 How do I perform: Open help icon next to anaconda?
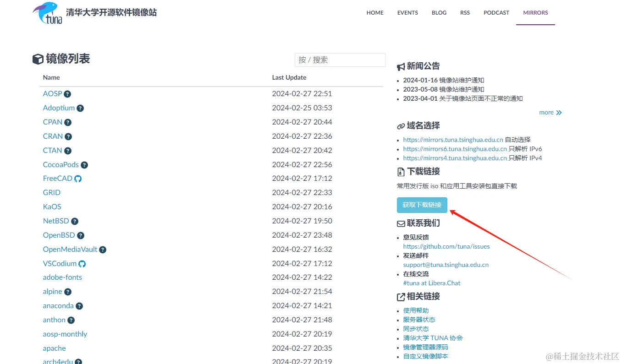[79, 306]
